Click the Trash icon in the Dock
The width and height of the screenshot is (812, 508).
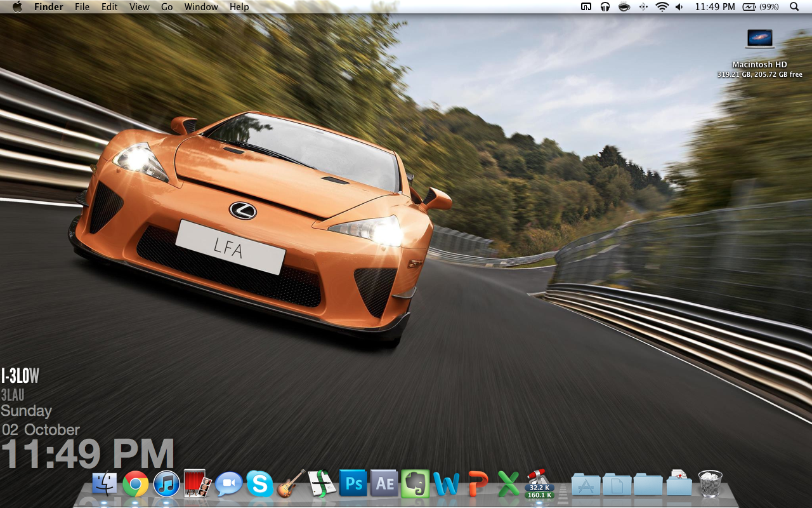(710, 484)
